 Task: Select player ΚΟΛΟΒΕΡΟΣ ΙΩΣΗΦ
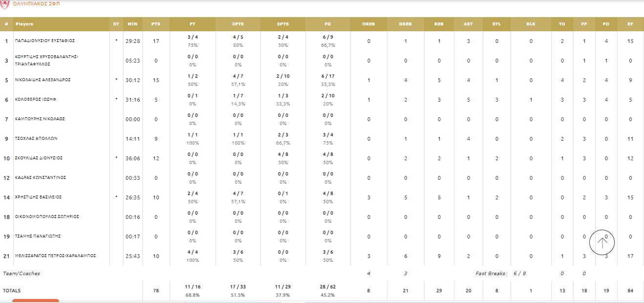click(x=36, y=100)
